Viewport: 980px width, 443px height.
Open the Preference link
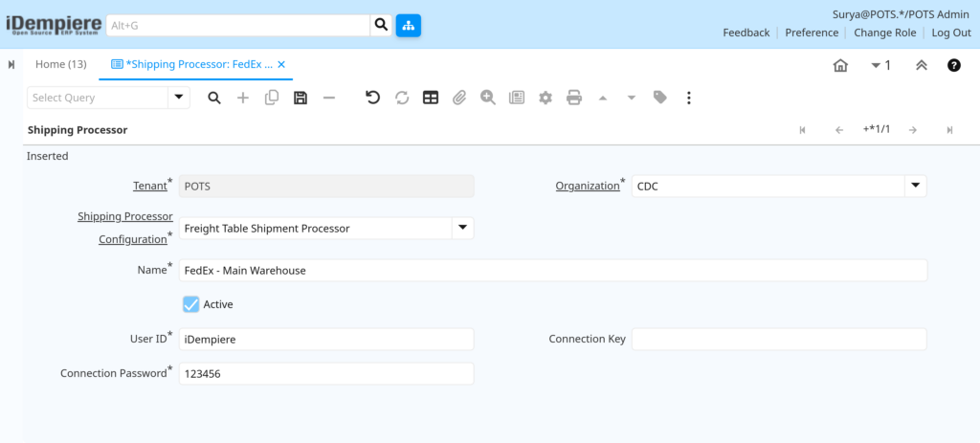[812, 33]
